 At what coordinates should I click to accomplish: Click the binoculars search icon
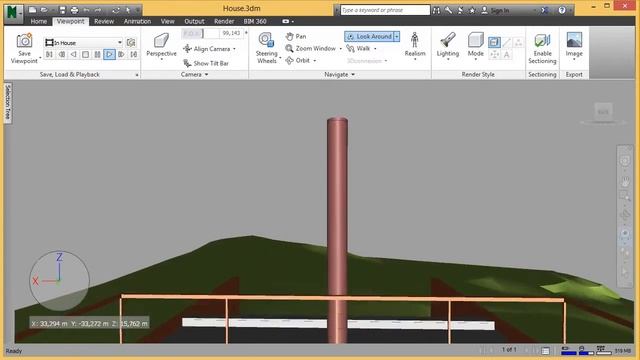436,10
